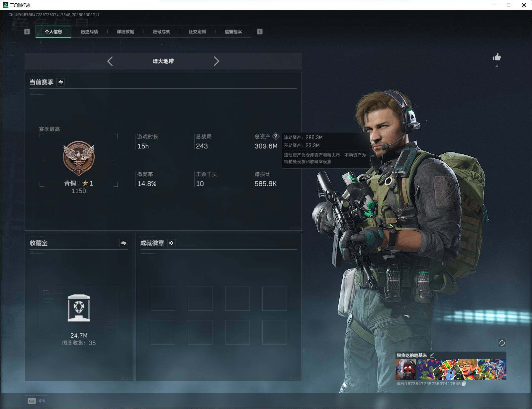The height and width of the screenshot is (409, 532).
Task: Select the last badge slot in bottom row
Action: [275, 332]
